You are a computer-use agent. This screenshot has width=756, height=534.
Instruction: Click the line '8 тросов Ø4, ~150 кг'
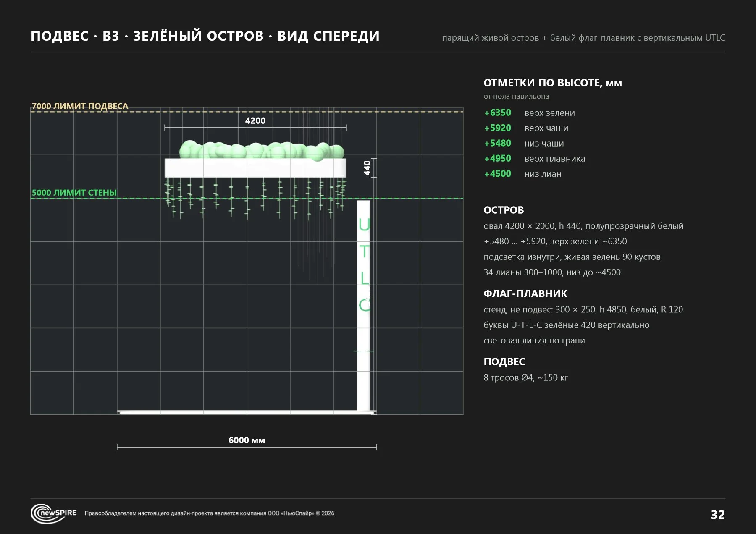525,377
